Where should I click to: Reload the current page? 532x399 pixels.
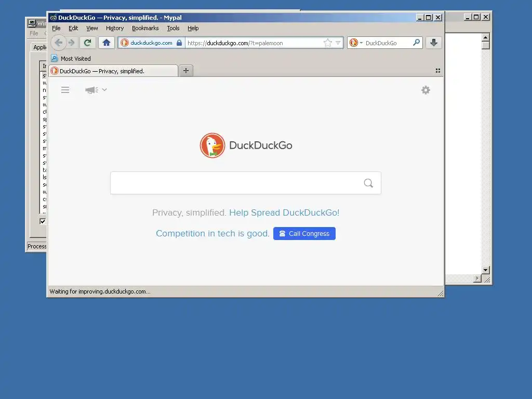(x=87, y=43)
